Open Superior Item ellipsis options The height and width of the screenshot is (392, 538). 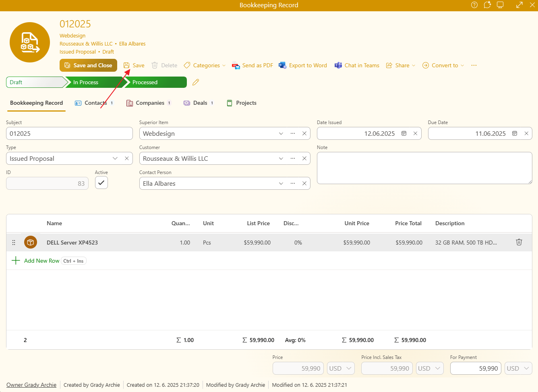pyautogui.click(x=293, y=133)
